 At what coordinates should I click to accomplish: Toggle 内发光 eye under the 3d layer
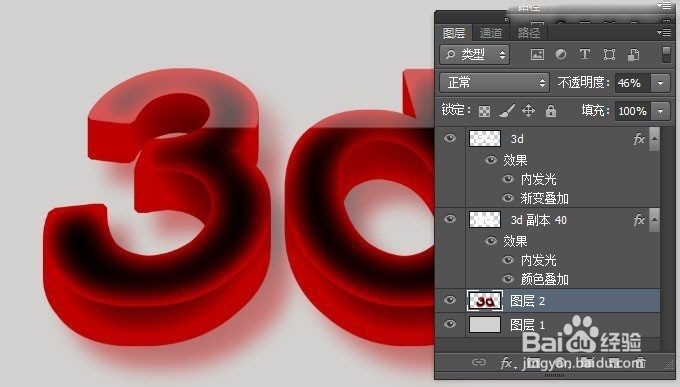pyautogui.click(x=508, y=179)
